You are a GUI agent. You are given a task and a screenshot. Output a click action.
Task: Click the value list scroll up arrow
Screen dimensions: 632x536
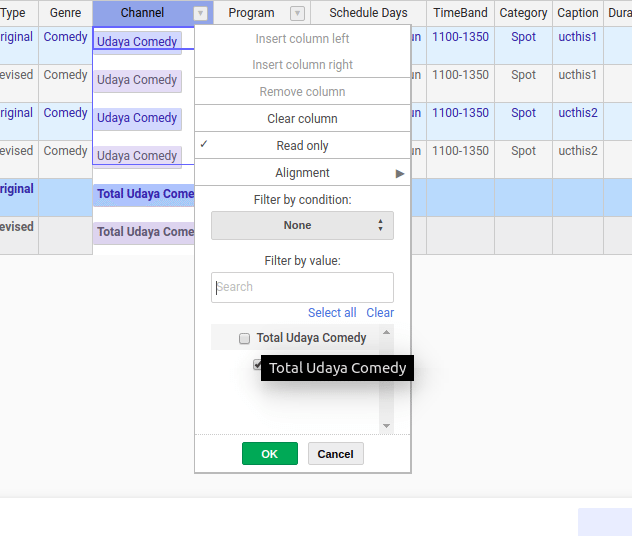(x=386, y=332)
